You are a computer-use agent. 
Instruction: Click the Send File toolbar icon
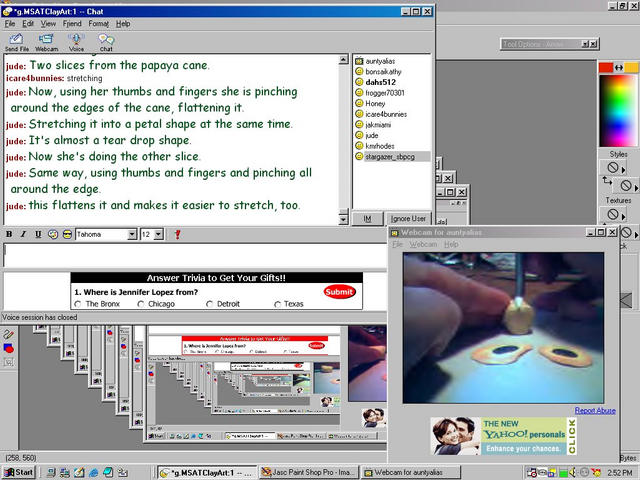(17, 42)
